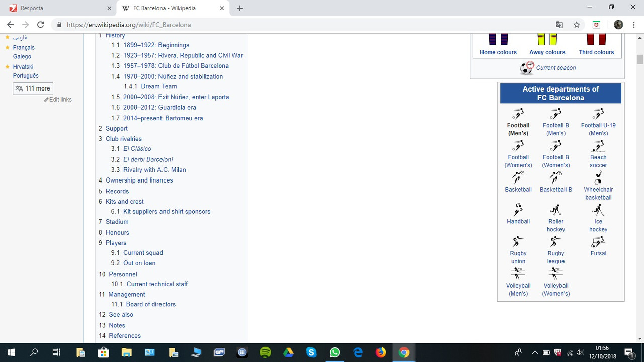Go back to the previous page
The image size is (644, 362).
click(x=10, y=25)
